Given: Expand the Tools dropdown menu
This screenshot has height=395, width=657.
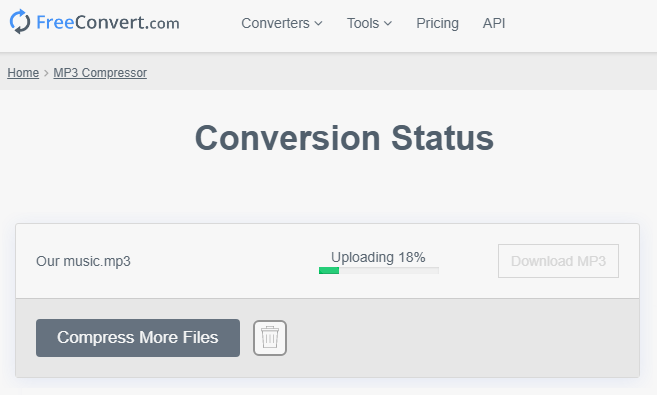Looking at the screenshot, I should [369, 23].
